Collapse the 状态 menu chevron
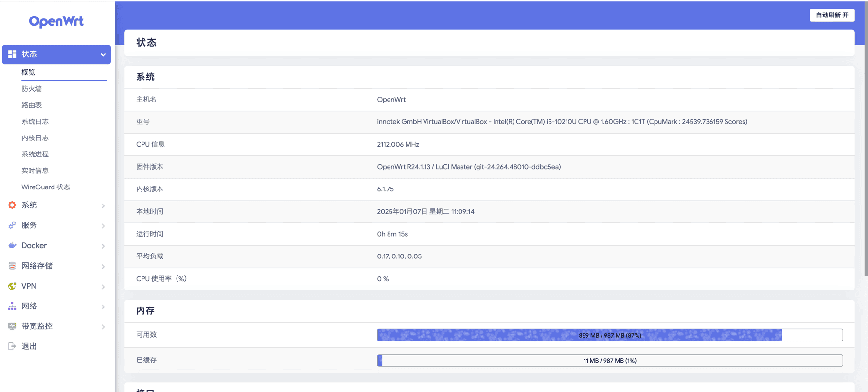This screenshot has width=868, height=392. (x=103, y=54)
